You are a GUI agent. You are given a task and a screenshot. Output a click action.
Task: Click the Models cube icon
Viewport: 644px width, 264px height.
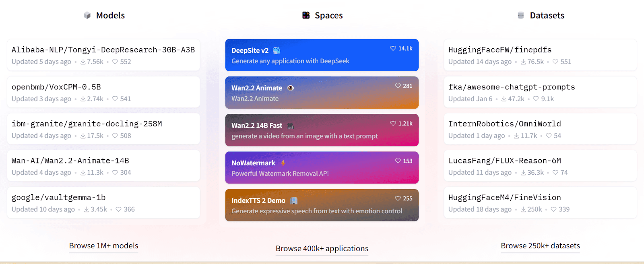[87, 15]
